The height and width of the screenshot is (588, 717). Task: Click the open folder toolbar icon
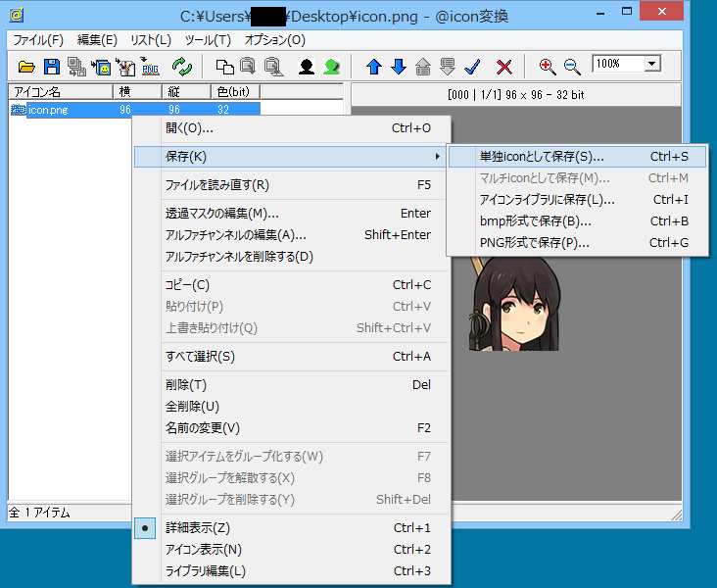click(x=26, y=67)
